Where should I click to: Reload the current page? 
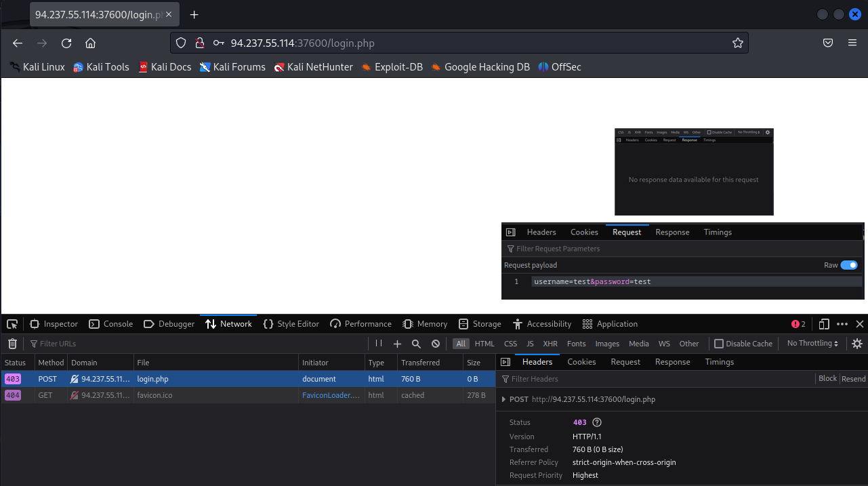[66, 43]
